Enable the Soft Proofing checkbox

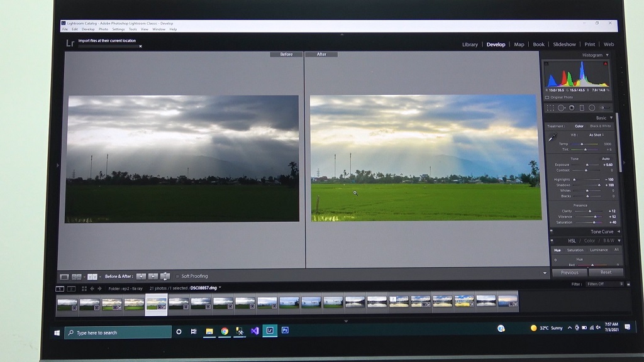(x=177, y=277)
